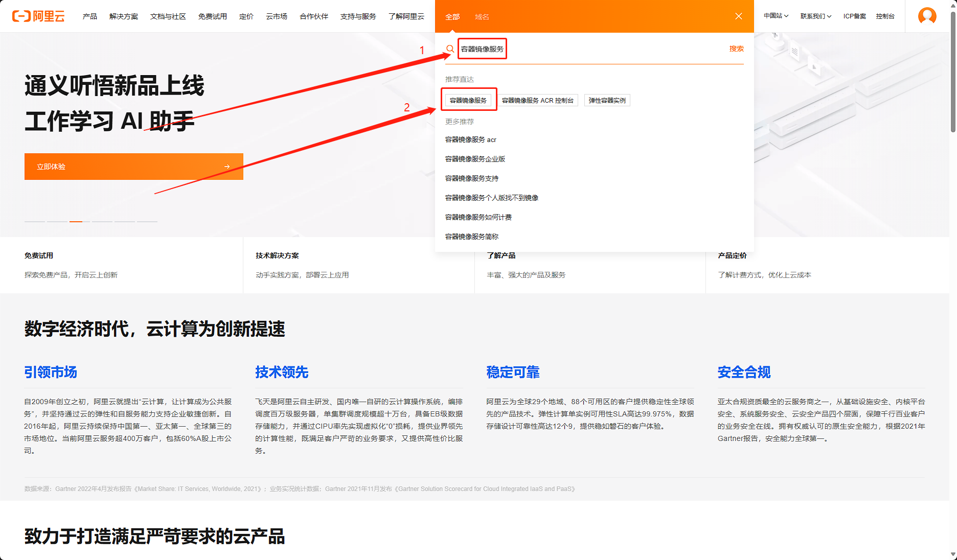The image size is (957, 560).
Task: Choose suggestion 容器镜像服务 acr
Action: coord(471,139)
